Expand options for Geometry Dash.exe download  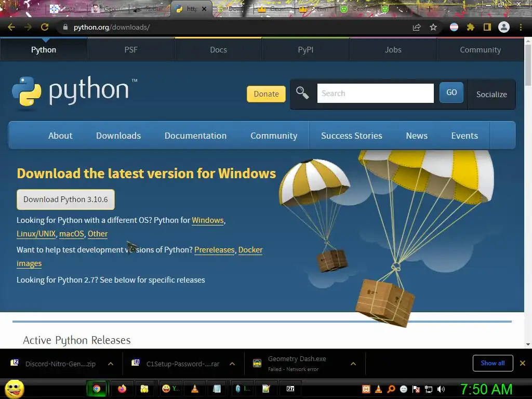[353, 364]
